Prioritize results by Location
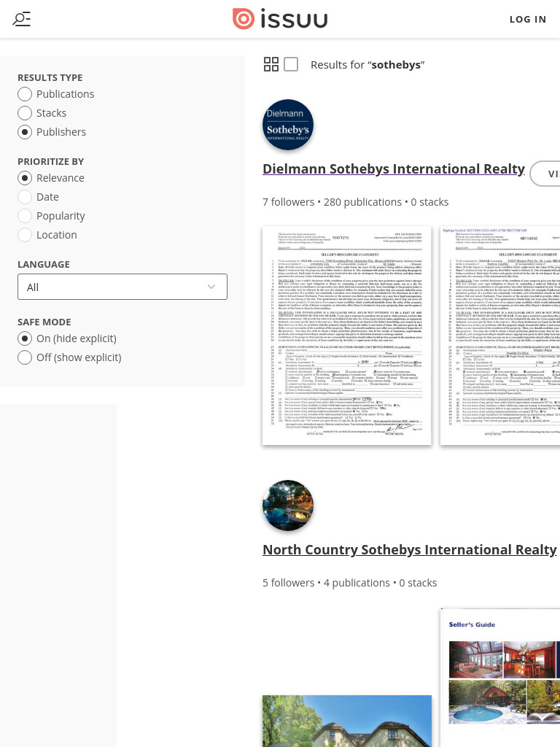Viewport: 560px width, 747px height. click(47, 235)
